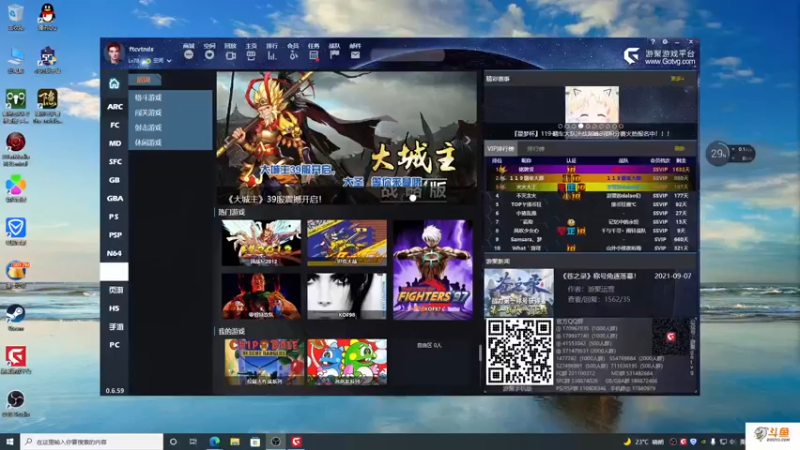This screenshot has width=800, height=450.
Task: Open settings gear in the title bar
Action: pos(665,42)
